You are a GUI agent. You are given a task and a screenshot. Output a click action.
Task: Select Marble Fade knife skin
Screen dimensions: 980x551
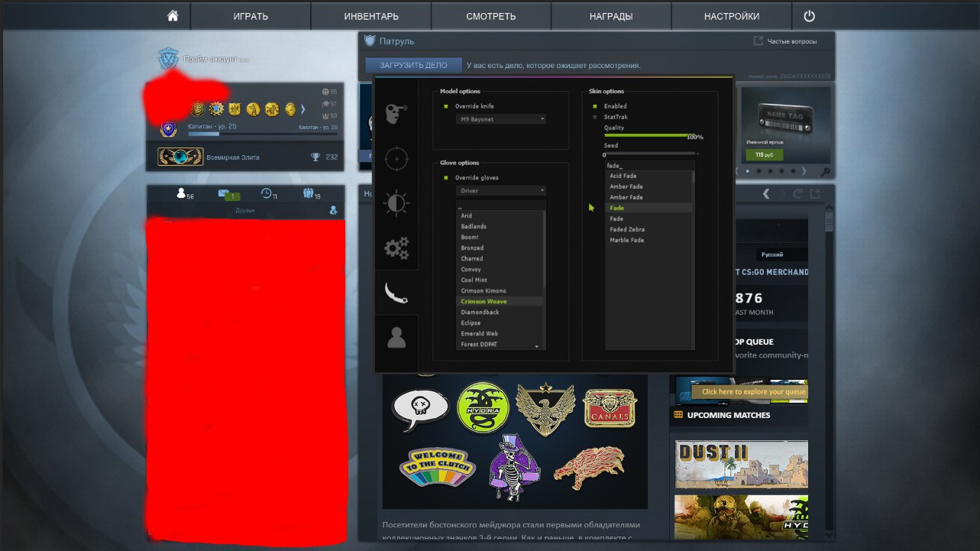(x=648, y=241)
